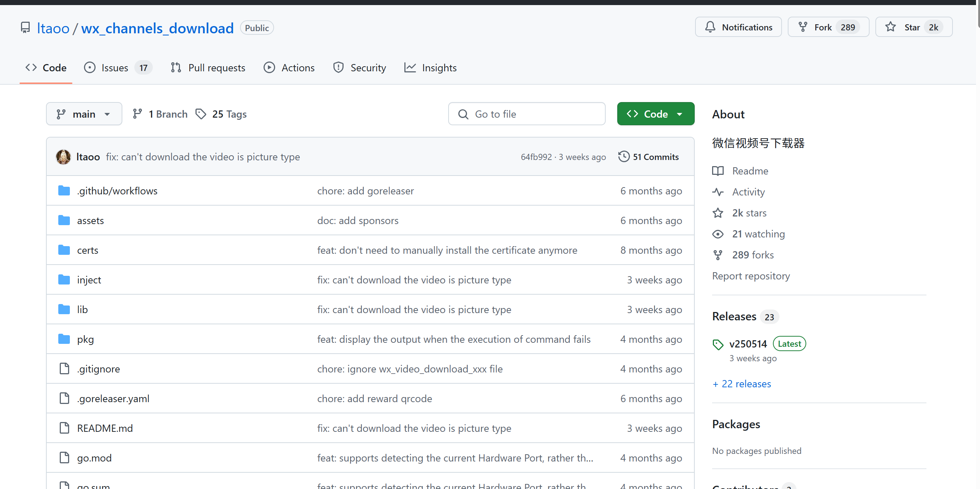
Task: Star the repository with the Star button
Action: 914,27
